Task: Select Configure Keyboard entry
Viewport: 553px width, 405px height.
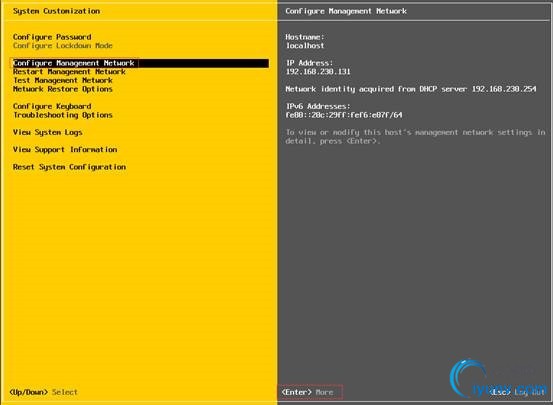Action: pos(52,107)
